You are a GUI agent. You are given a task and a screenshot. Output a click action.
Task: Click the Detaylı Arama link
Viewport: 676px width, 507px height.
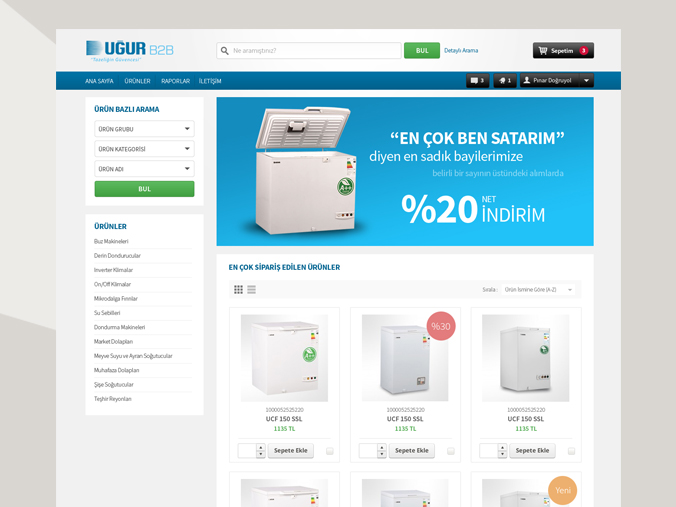point(461,50)
